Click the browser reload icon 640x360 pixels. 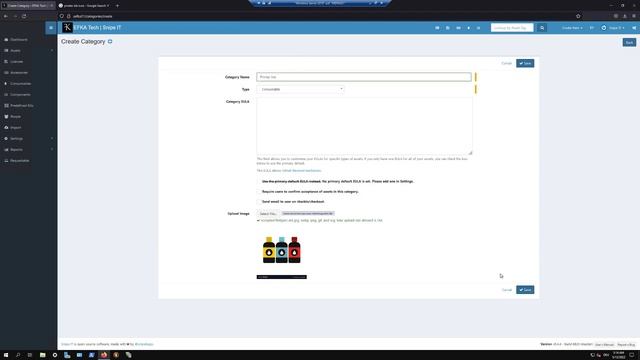tap(24, 16)
